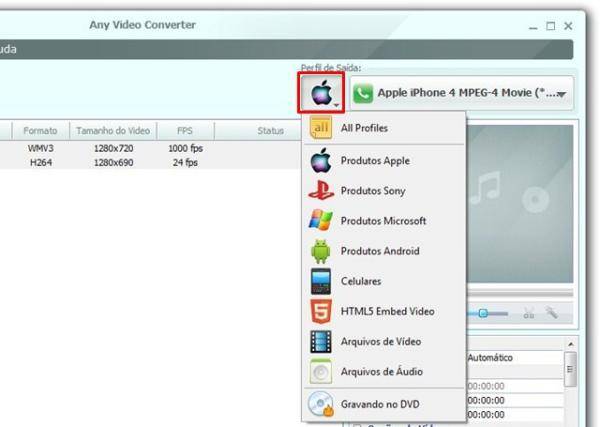Select HTML5 Embed Video option
The height and width of the screenshot is (427, 600).
pos(384,311)
